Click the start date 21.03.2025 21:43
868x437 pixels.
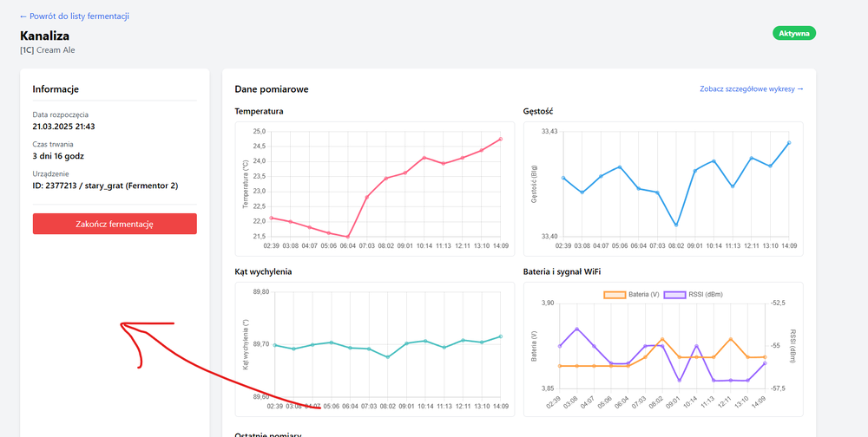point(63,127)
